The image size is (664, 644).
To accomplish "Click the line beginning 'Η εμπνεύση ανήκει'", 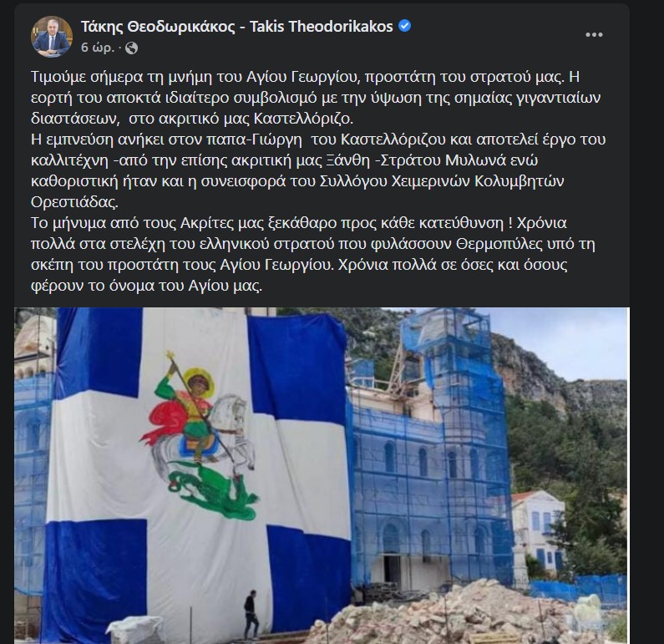I will pos(318,139).
